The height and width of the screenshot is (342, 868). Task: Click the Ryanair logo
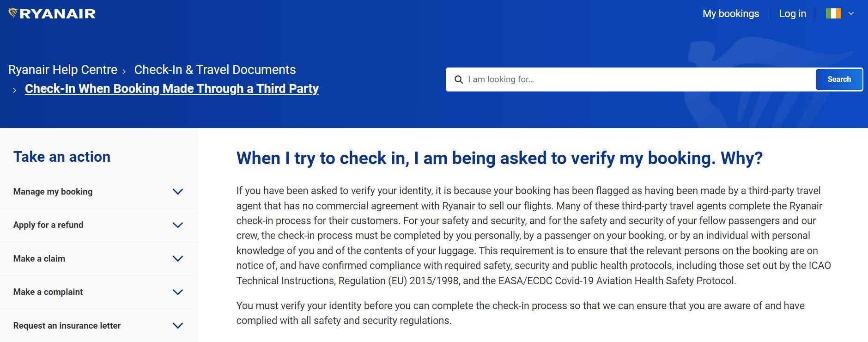click(52, 14)
